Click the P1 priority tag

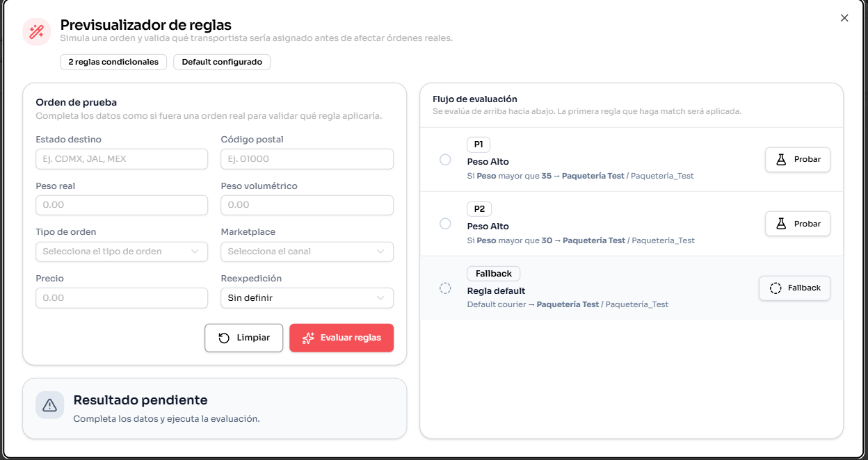[x=479, y=145]
